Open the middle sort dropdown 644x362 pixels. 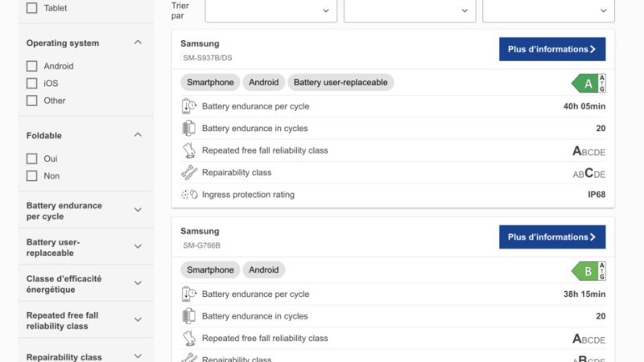point(410,10)
